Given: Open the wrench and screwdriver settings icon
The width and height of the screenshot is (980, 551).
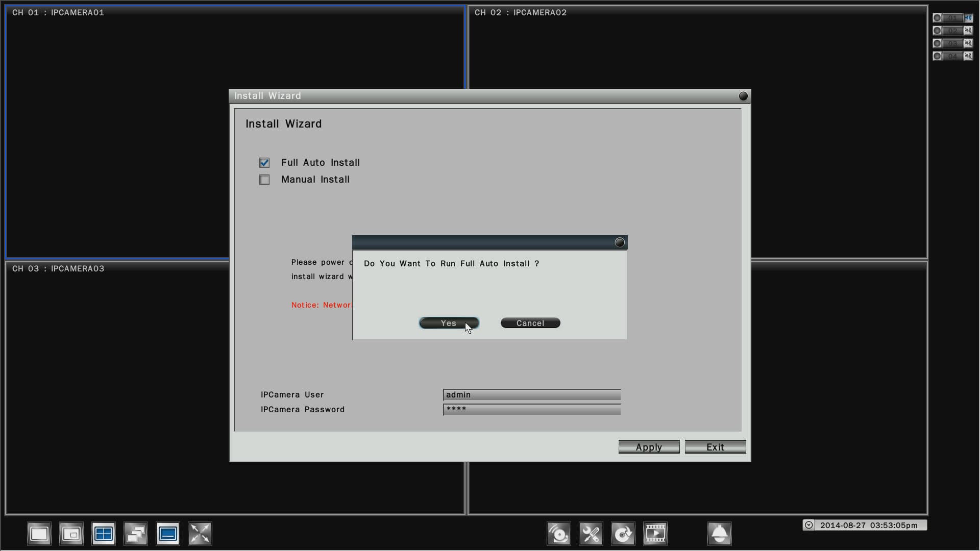Looking at the screenshot, I should [x=591, y=534].
